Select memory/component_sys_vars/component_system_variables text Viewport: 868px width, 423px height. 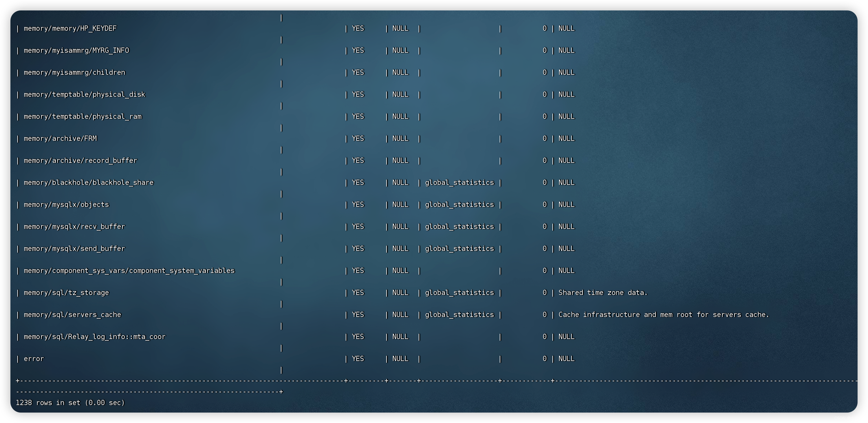point(129,271)
